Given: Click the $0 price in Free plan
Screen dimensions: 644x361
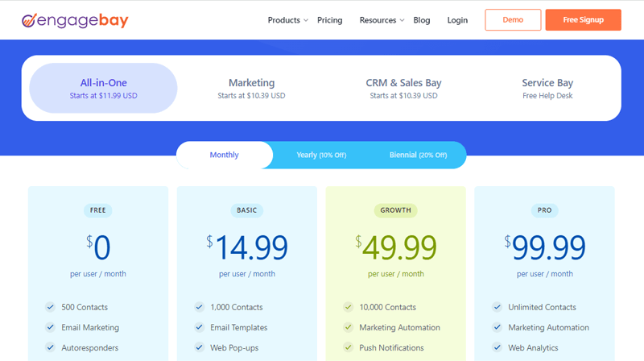Looking at the screenshot, I should pyautogui.click(x=98, y=247).
